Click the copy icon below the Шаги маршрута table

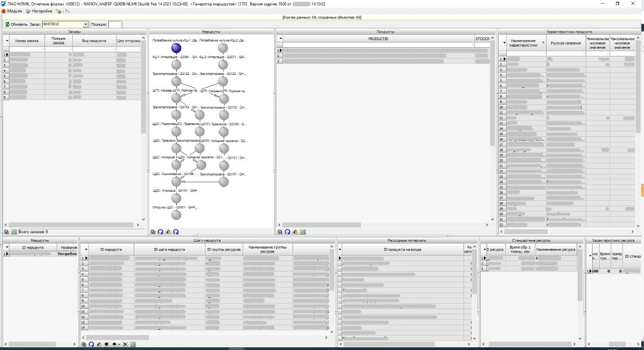click(83, 344)
